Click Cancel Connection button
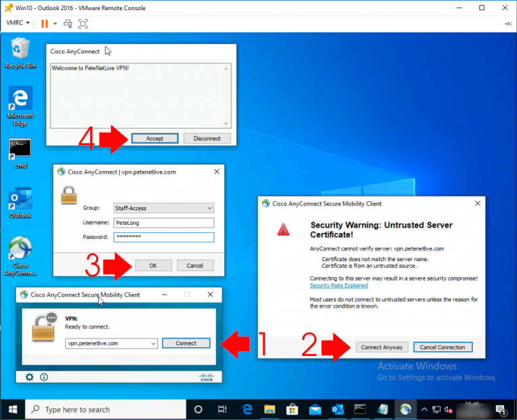This screenshot has height=420, width=517. click(442, 347)
